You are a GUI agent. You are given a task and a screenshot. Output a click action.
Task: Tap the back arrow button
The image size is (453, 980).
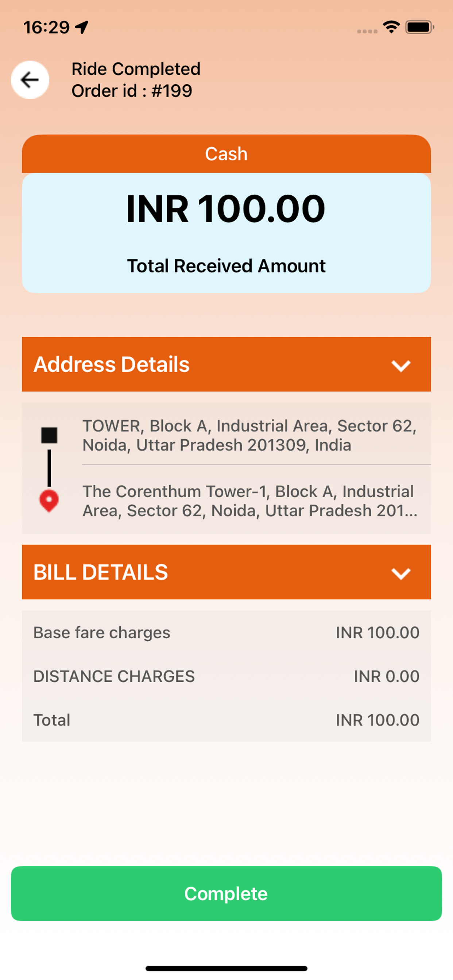point(30,80)
